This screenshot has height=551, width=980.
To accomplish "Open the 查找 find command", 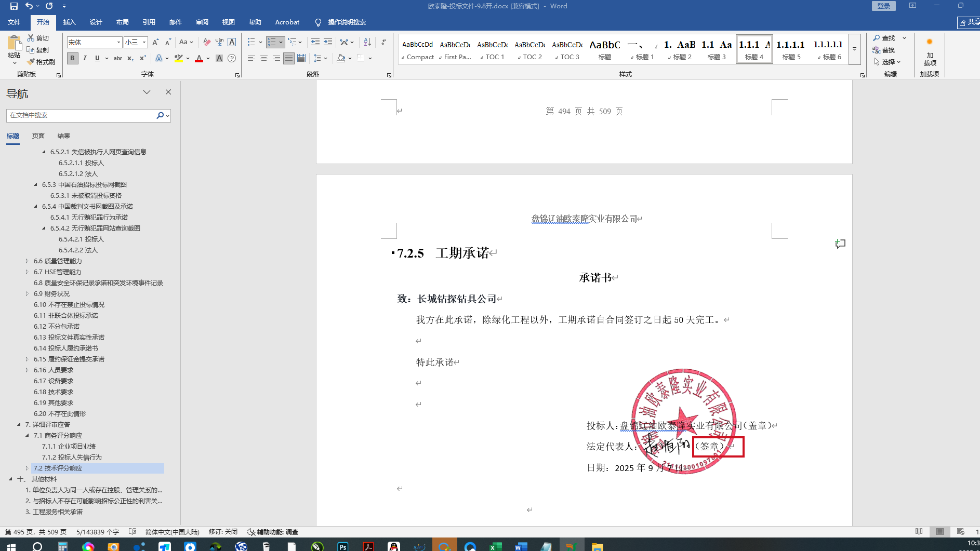I will click(x=885, y=38).
